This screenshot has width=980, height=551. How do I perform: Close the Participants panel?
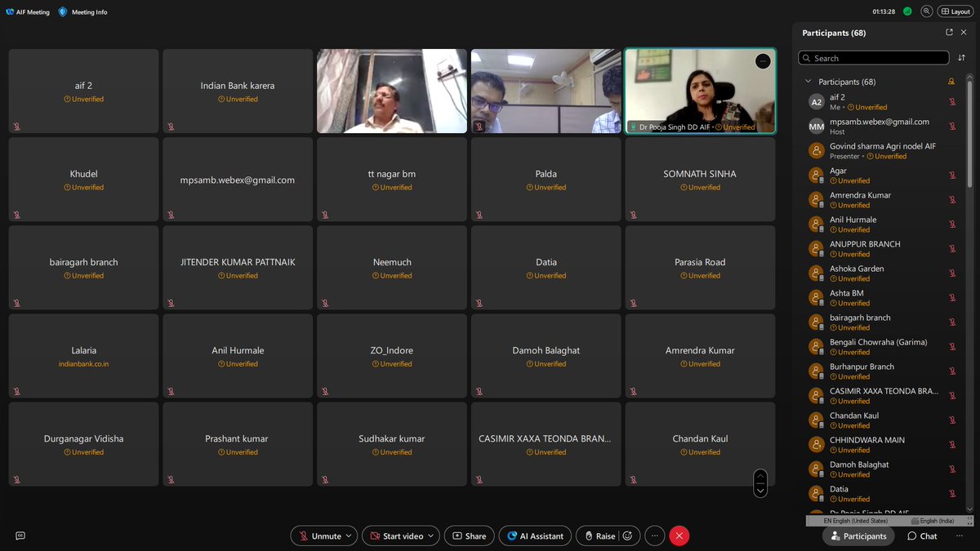click(964, 33)
